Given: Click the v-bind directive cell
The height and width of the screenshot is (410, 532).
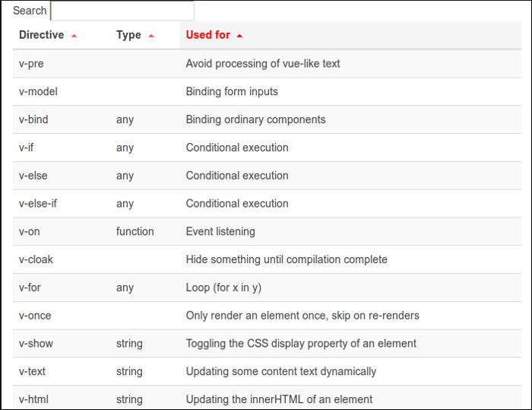Looking at the screenshot, I should click(x=33, y=120).
